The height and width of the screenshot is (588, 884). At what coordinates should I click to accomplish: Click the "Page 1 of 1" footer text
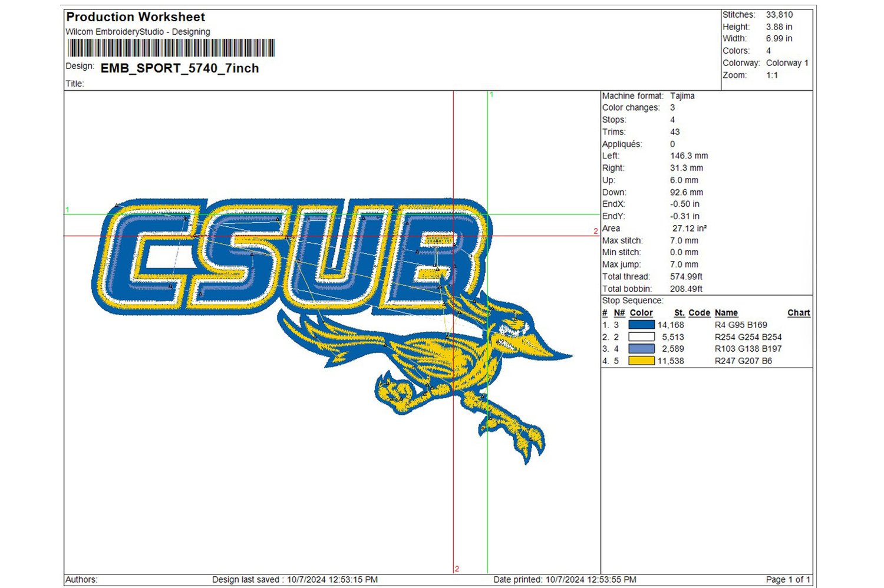[789, 580]
